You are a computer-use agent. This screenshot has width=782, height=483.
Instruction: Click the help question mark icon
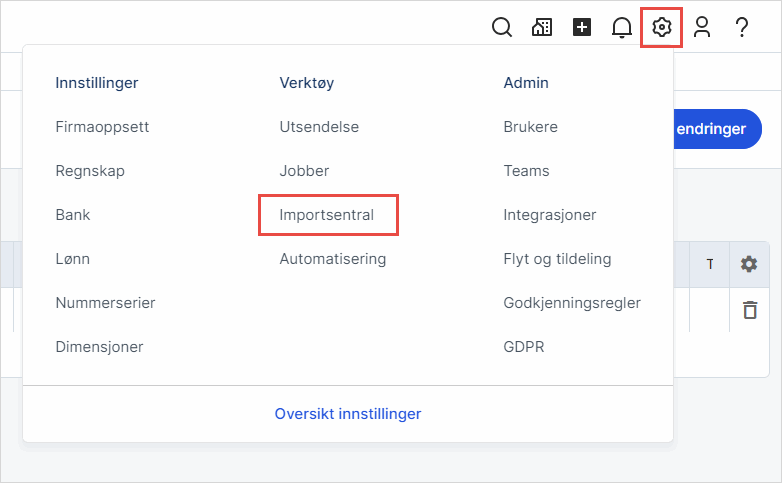tap(742, 27)
